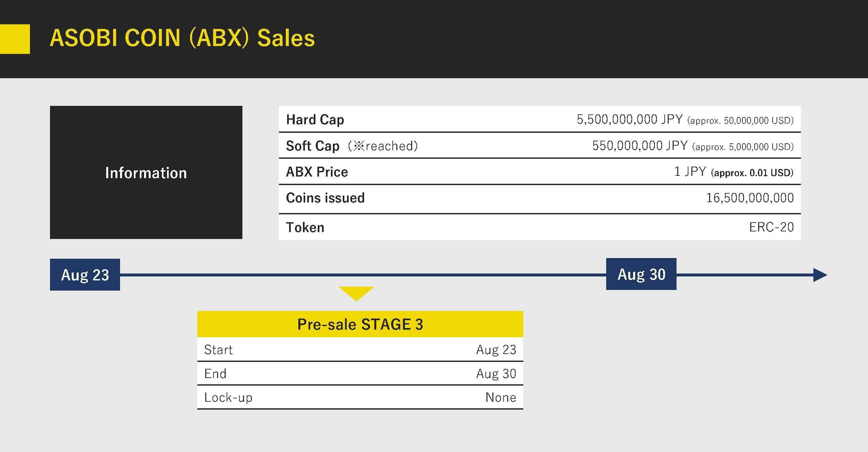Select the Aug 30 timeline marker
The height and width of the screenshot is (452, 868).
641,274
